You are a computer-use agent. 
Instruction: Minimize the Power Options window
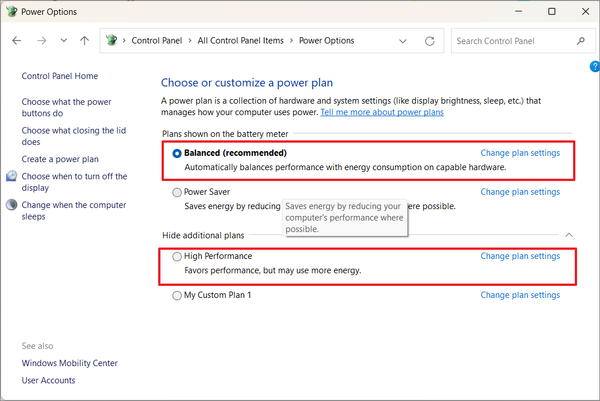click(518, 11)
